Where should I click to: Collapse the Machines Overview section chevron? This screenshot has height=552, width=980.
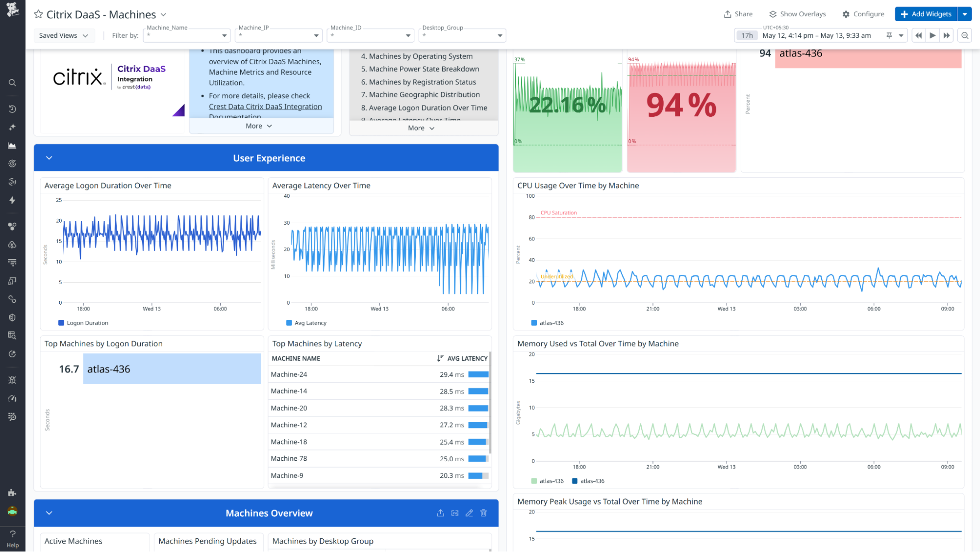49,513
